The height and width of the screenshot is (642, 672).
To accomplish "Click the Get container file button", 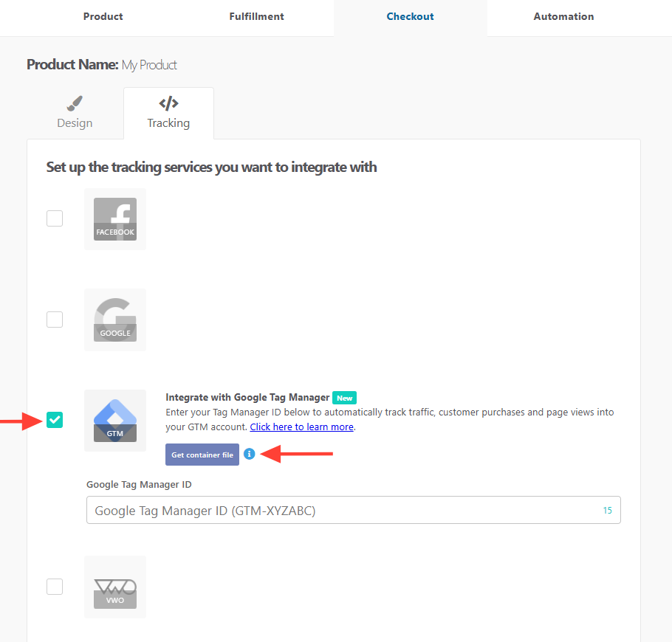I will click(x=202, y=455).
